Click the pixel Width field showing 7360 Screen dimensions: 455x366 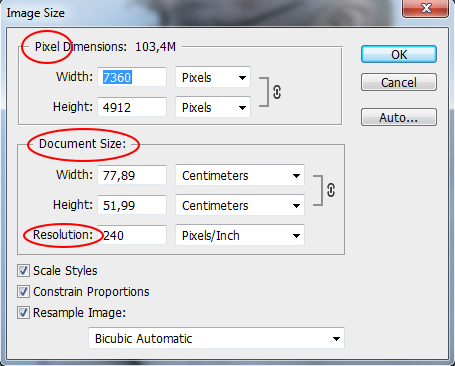click(132, 77)
